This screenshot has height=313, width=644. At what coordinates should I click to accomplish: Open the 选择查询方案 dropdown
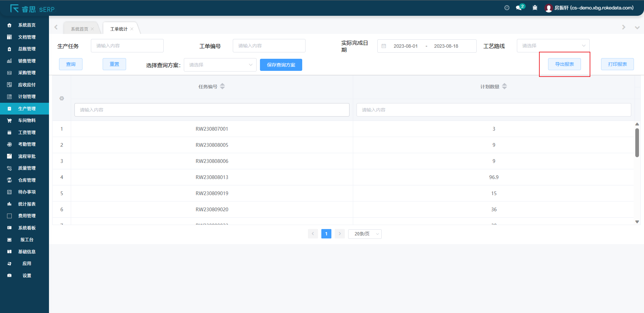tap(220, 65)
